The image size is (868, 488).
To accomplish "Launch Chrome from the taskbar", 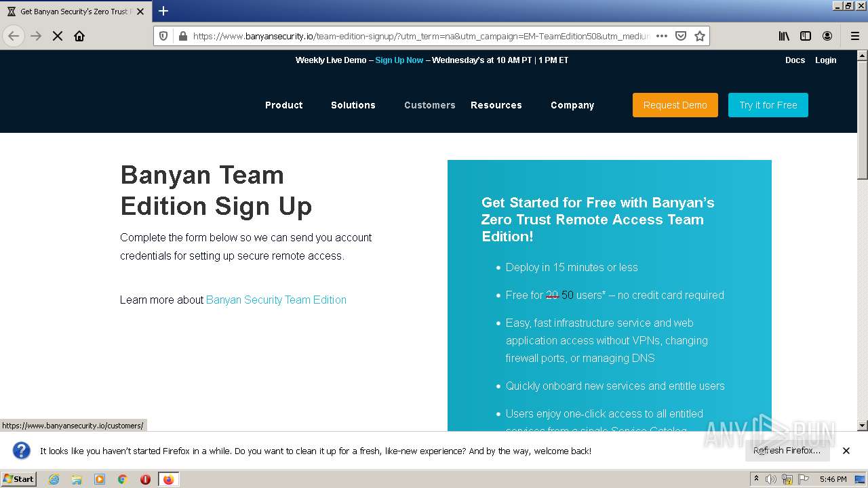I will pos(123,479).
